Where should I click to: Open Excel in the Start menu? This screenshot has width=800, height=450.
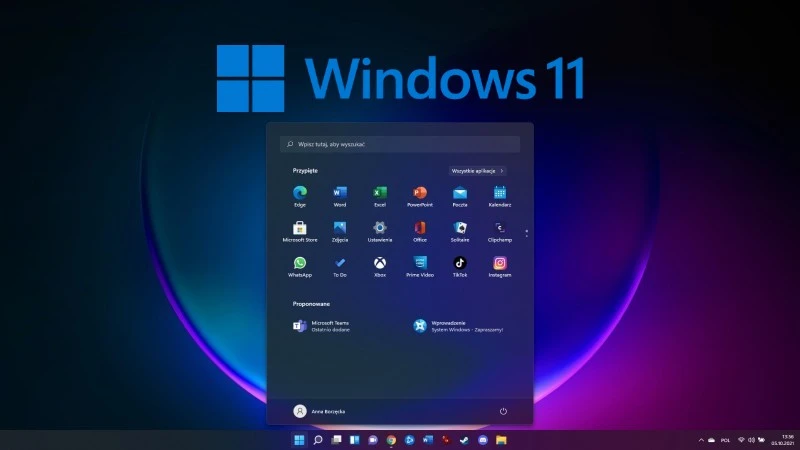[x=380, y=196]
